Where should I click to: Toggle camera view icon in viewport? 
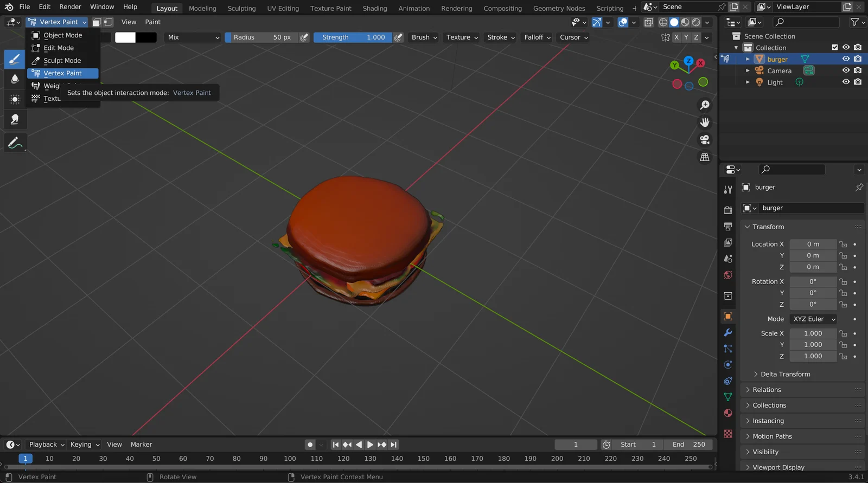pos(705,140)
